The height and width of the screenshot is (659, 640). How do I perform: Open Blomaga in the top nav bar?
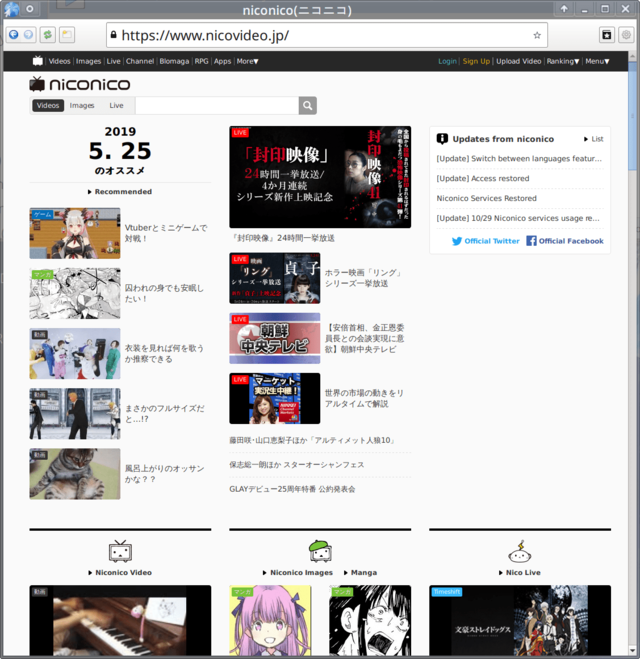pyautogui.click(x=174, y=61)
